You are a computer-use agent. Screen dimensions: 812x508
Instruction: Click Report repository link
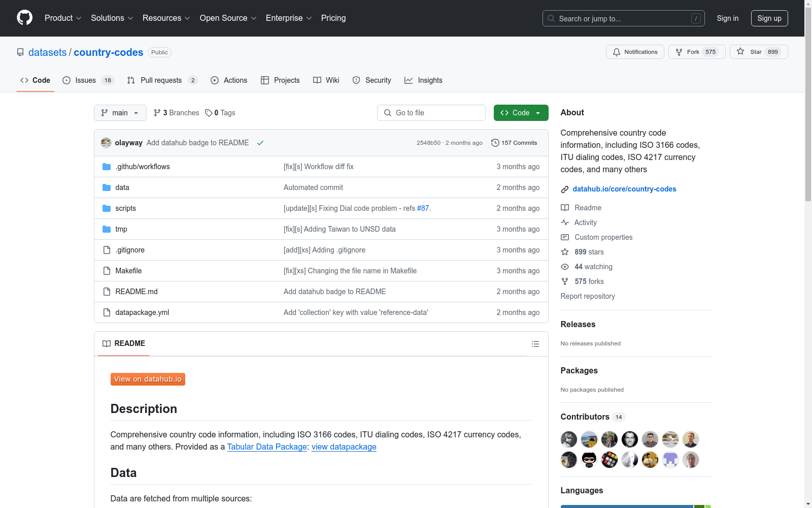pyautogui.click(x=588, y=296)
